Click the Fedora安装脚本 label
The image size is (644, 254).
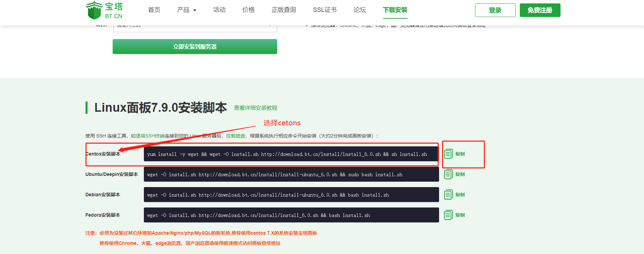103,215
